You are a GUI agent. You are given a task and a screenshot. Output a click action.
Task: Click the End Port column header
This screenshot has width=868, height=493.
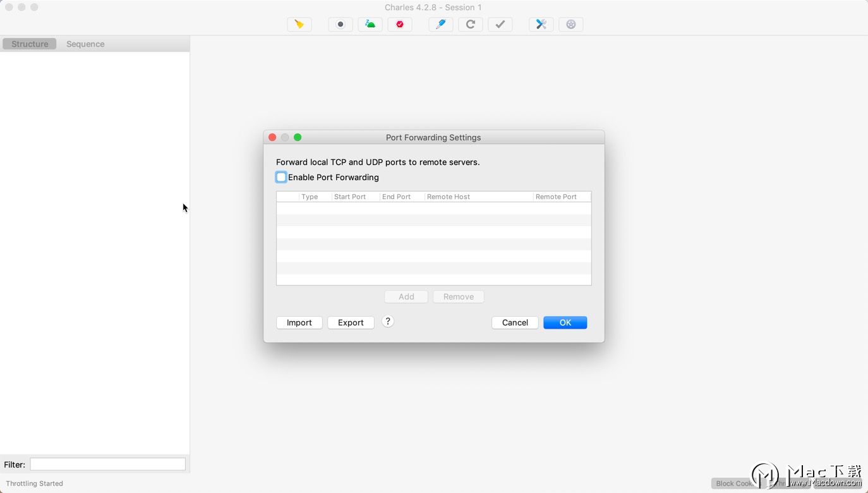[402, 197]
